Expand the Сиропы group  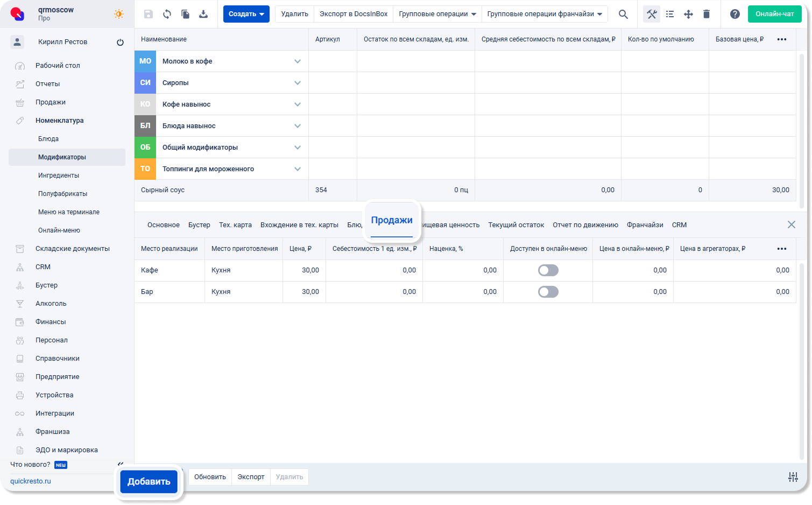coord(298,83)
